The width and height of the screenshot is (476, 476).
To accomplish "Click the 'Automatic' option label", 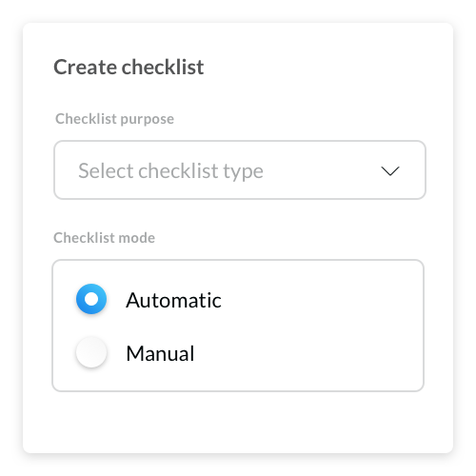I will pos(173,300).
